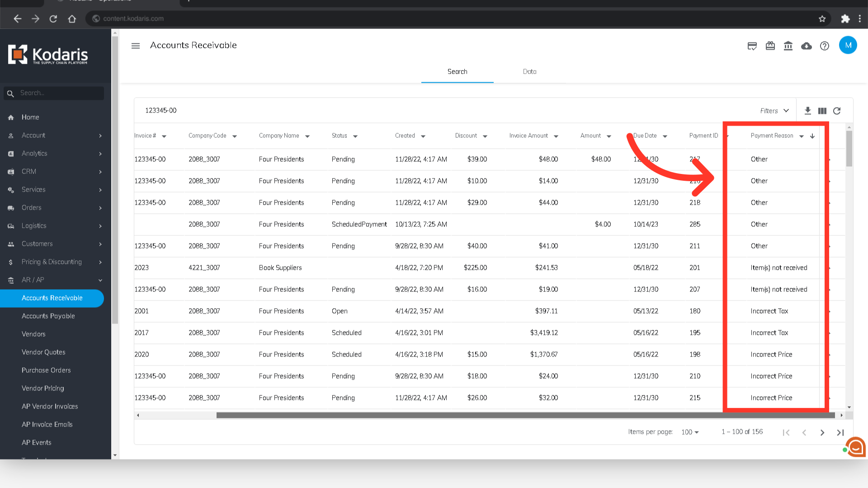868x488 pixels.
Task: Open the help question mark icon
Action: (x=825, y=46)
